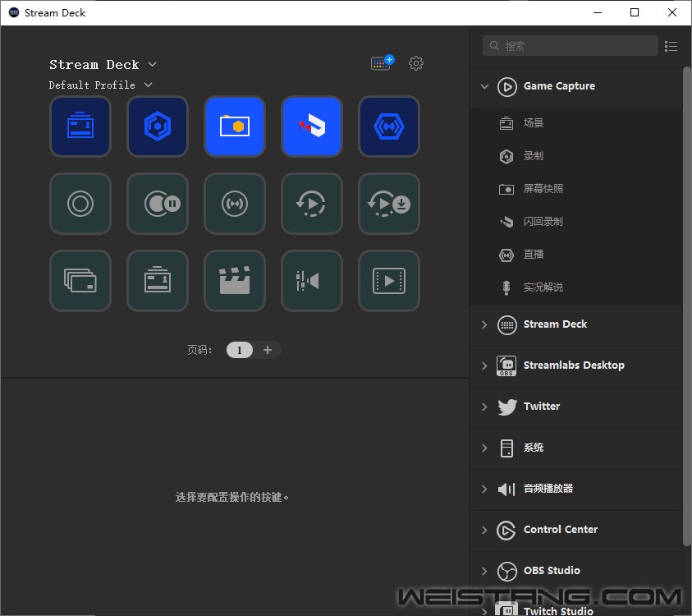
Task: Select the blue Record hexagon key
Action: 158,126
